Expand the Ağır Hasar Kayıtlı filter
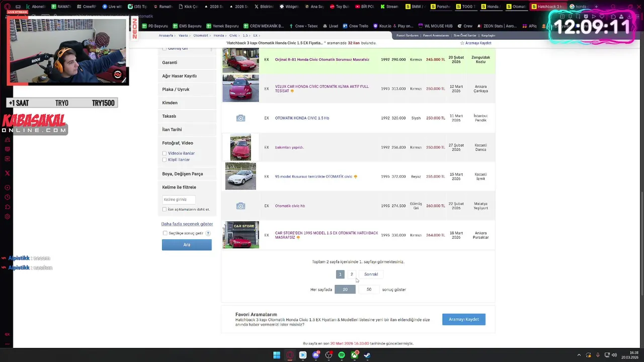The width and height of the screenshot is (644, 362). point(187,76)
